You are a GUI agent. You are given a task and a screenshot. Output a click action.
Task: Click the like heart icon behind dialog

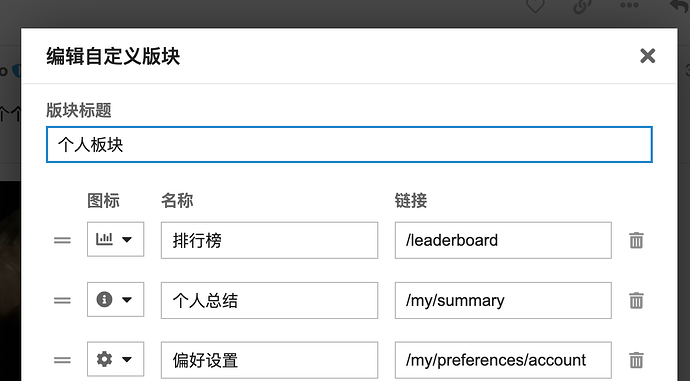536,6
